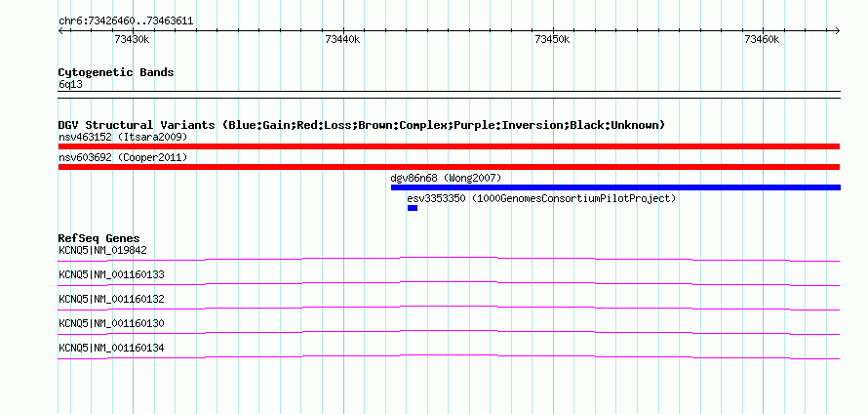Click the left arrow end of the ruler
Image resolution: width=868 pixels, height=414 pixels.
click(60, 31)
